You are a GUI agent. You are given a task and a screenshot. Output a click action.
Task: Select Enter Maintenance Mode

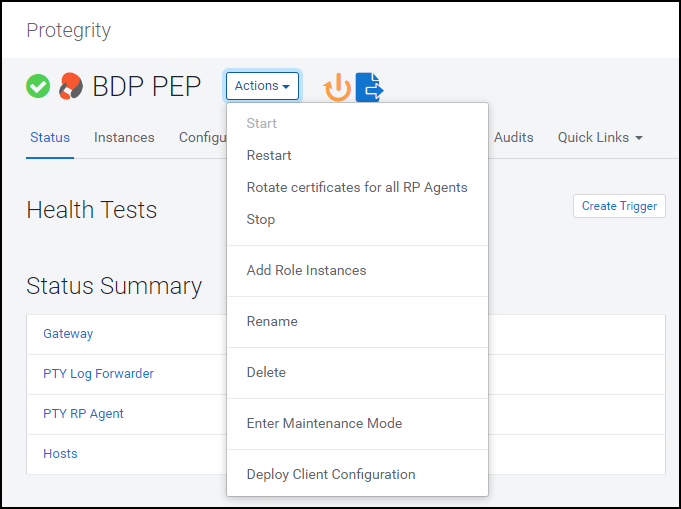pos(324,423)
